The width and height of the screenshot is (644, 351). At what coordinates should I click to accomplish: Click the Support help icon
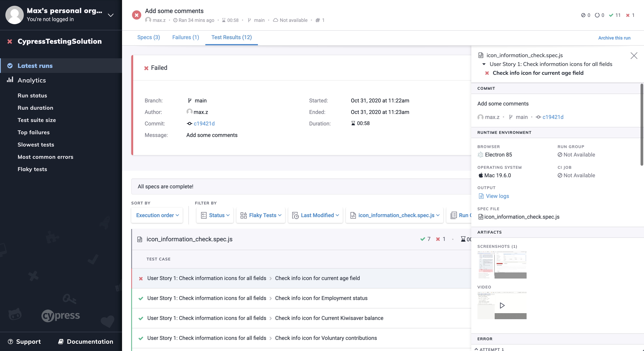click(x=10, y=342)
